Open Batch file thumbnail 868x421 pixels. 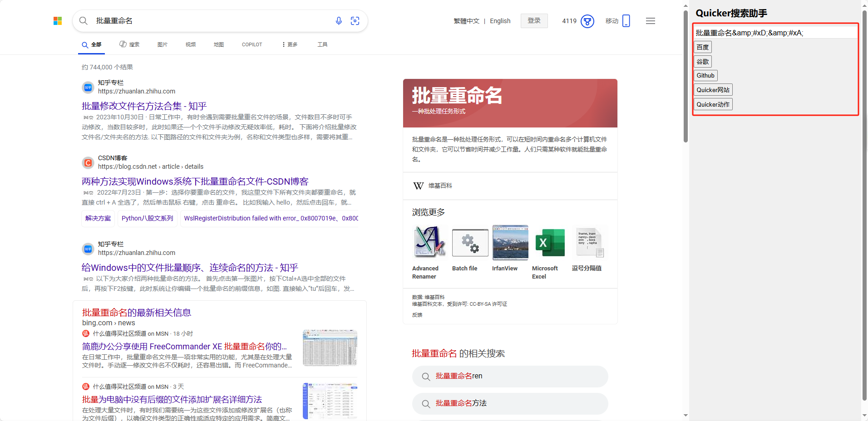tap(470, 242)
